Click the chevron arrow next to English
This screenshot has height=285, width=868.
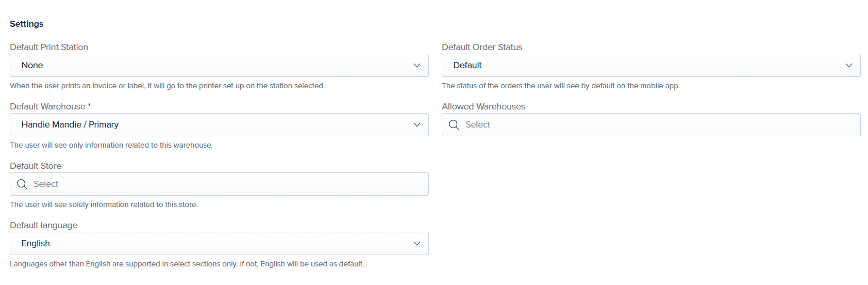[x=417, y=244]
